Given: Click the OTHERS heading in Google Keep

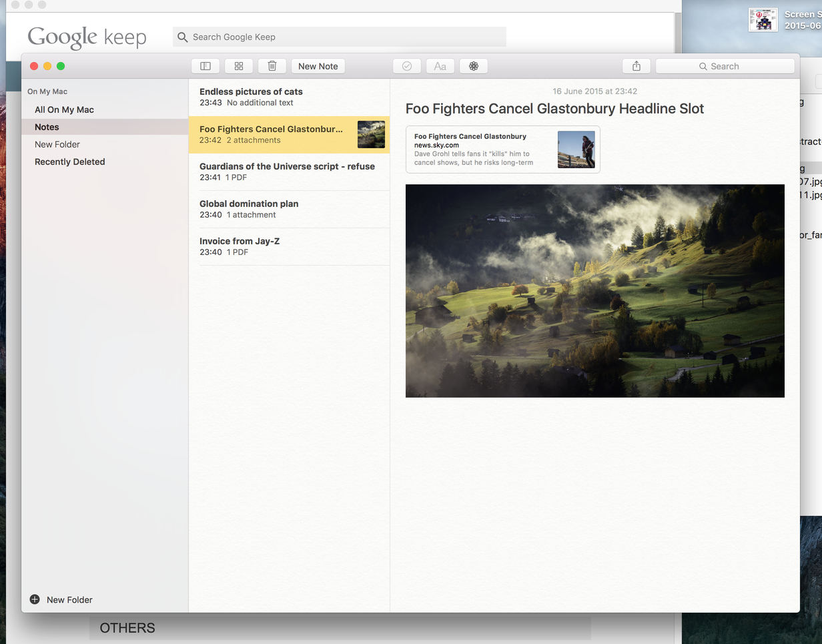Looking at the screenshot, I should (x=127, y=628).
